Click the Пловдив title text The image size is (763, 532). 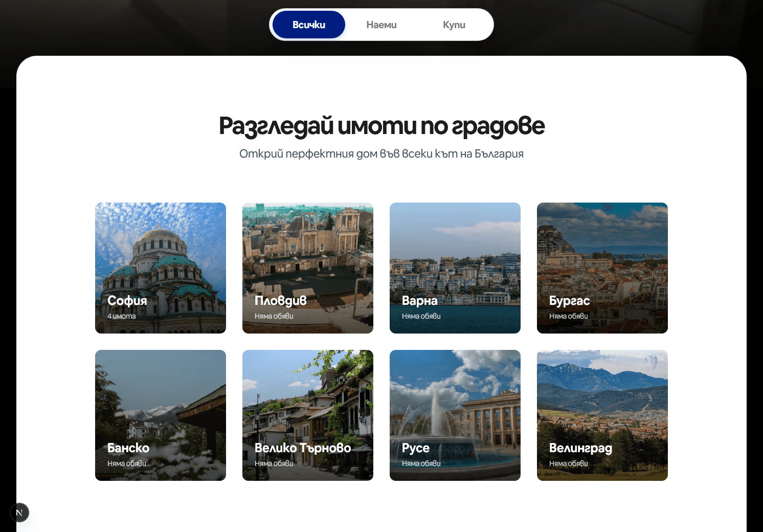pos(281,300)
